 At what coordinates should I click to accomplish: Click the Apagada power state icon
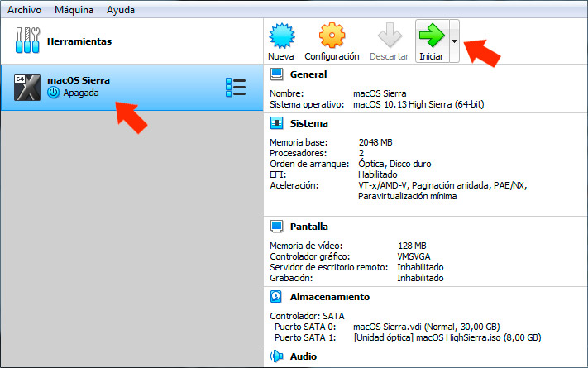[x=53, y=93]
